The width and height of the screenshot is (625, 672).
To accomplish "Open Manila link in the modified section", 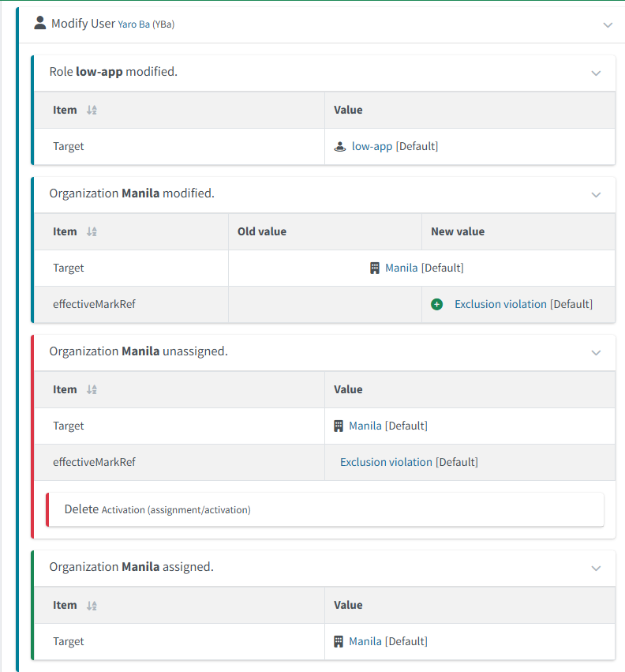I will point(401,268).
